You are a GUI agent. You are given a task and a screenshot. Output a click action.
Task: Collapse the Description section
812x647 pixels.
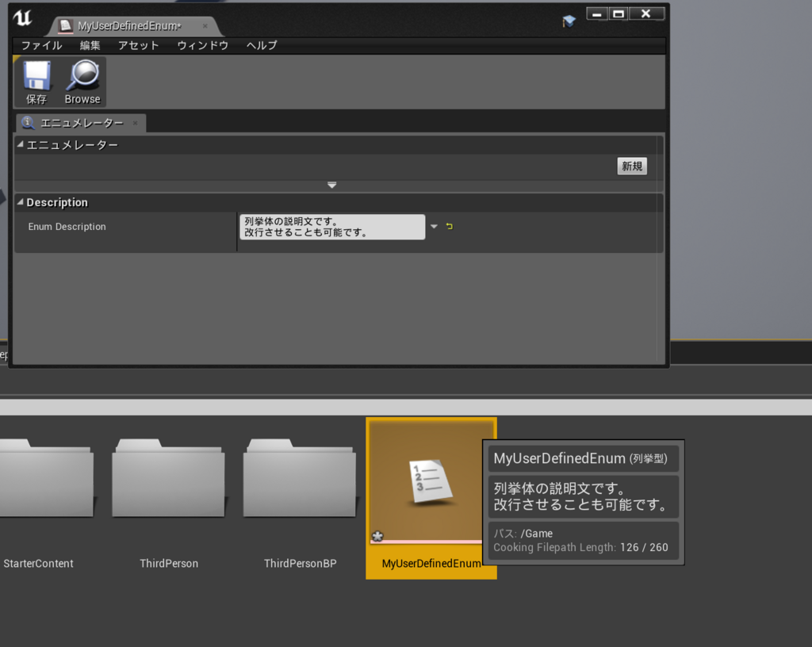[x=20, y=202]
